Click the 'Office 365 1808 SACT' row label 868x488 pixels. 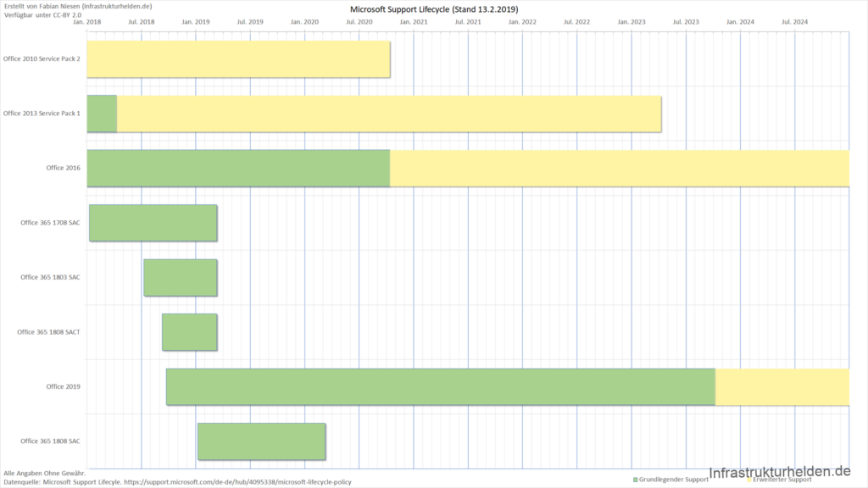[x=48, y=332]
